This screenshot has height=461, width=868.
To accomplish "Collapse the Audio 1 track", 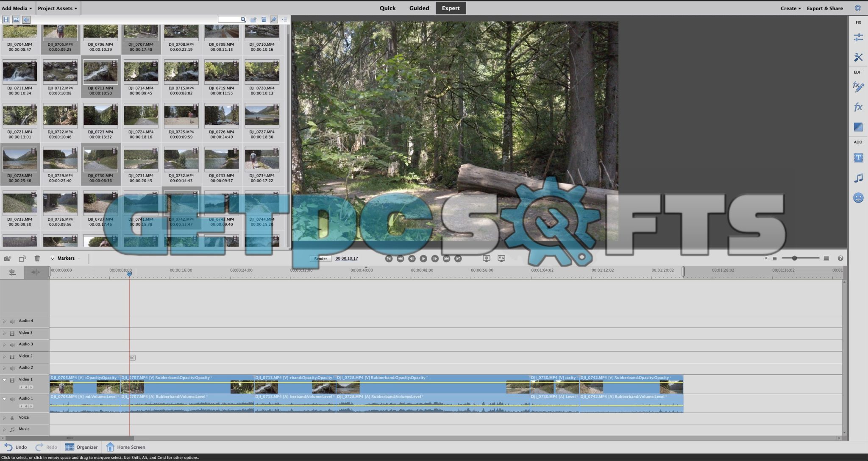I will tap(4, 399).
